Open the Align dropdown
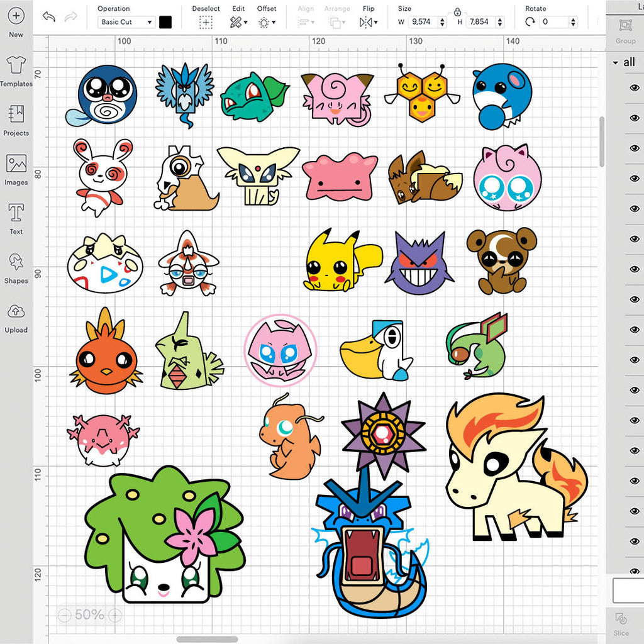This screenshot has height=644, width=644. tap(306, 22)
